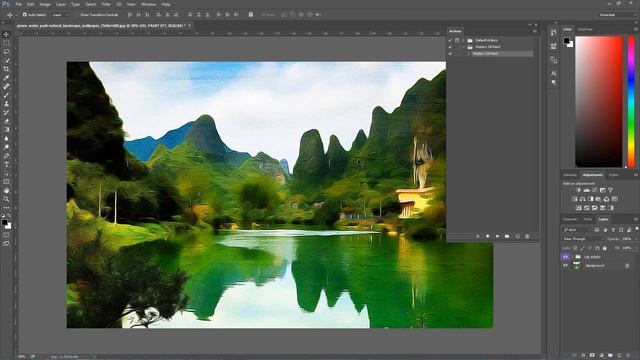Viewport: 640px width, 360px height.
Task: Open the Character panel icon in dock
Action: 553,73
